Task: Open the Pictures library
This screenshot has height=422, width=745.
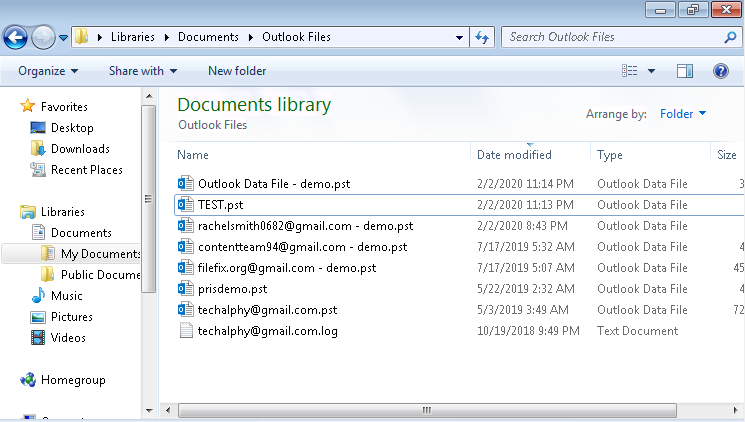Action: [x=72, y=316]
